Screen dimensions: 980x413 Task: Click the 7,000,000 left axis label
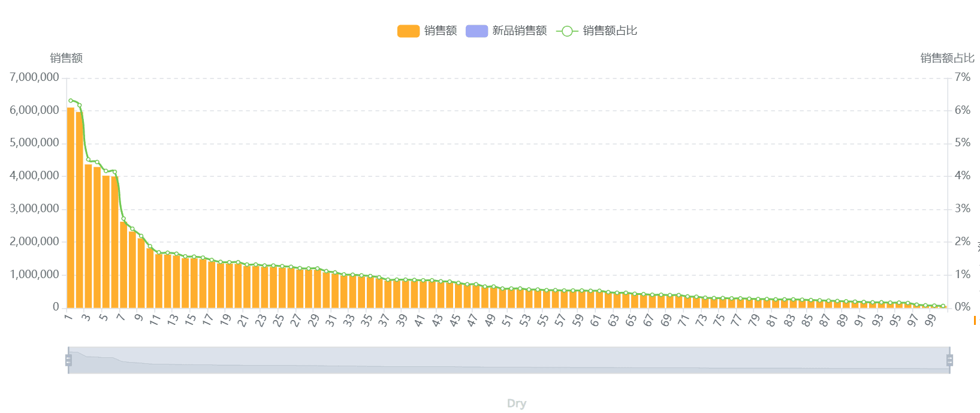34,77
